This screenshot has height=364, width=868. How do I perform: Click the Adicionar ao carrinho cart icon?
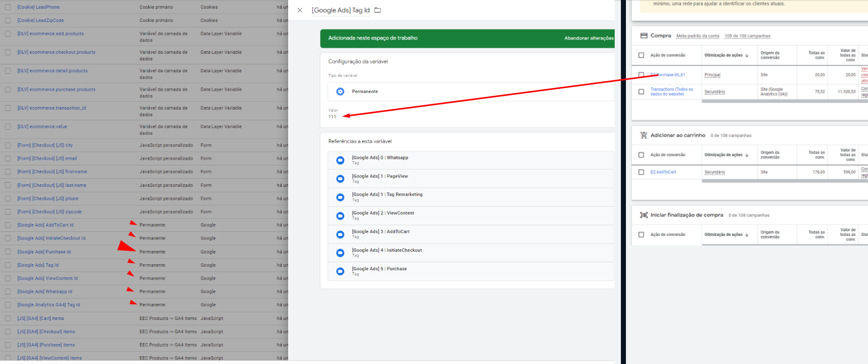click(644, 135)
